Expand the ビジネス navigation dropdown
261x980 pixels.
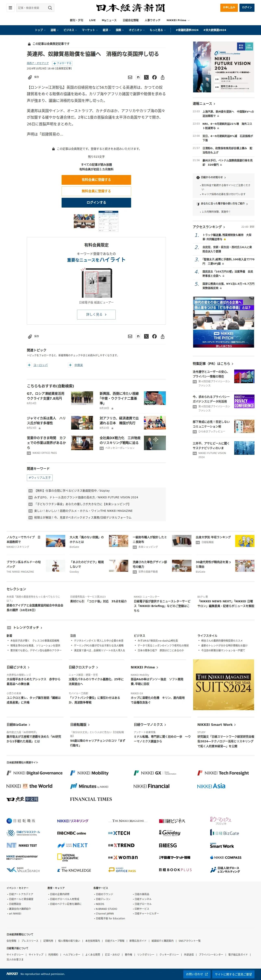[70, 30]
